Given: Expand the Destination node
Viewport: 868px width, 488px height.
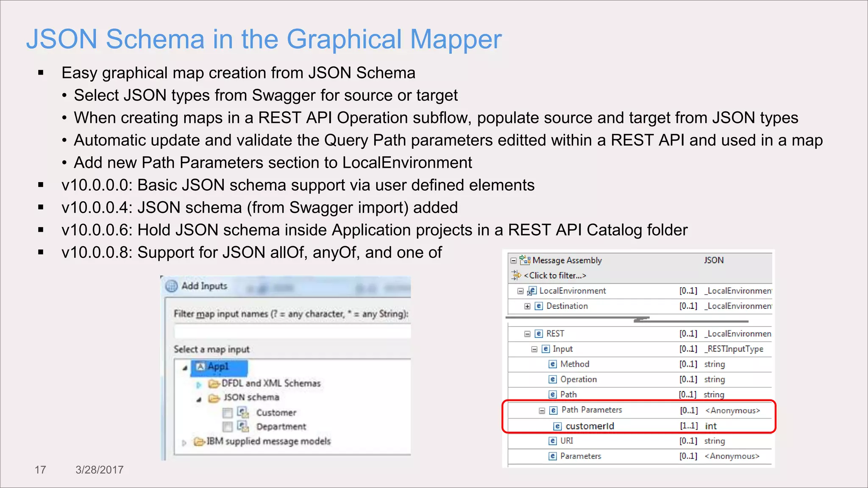Looking at the screenshot, I should tap(527, 306).
